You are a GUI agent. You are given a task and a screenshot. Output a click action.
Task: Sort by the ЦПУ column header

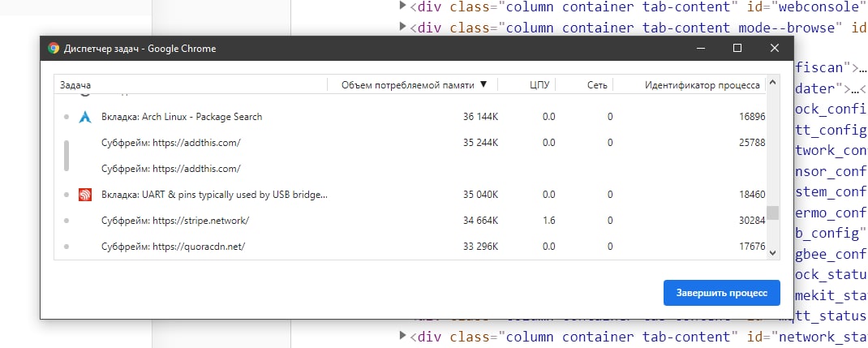point(539,84)
